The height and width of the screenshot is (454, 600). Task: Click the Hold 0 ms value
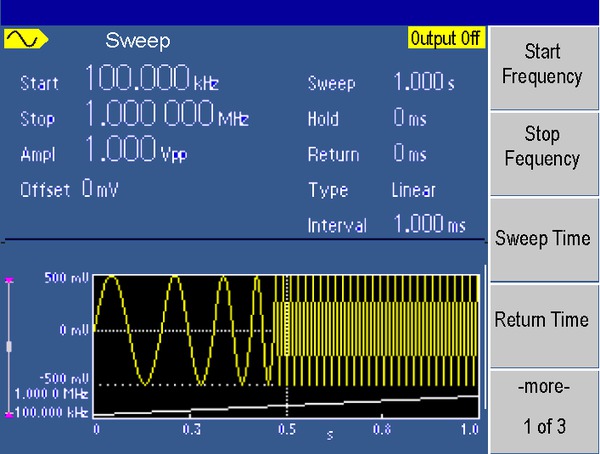(410, 119)
